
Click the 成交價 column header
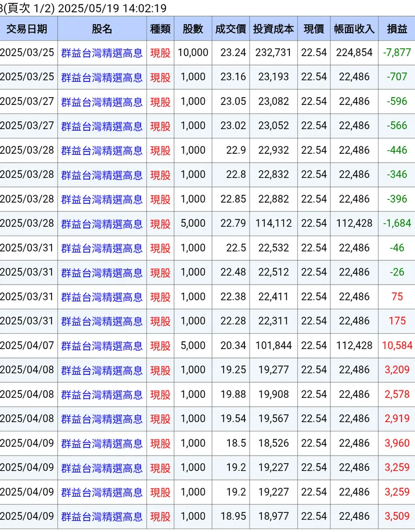(x=230, y=29)
